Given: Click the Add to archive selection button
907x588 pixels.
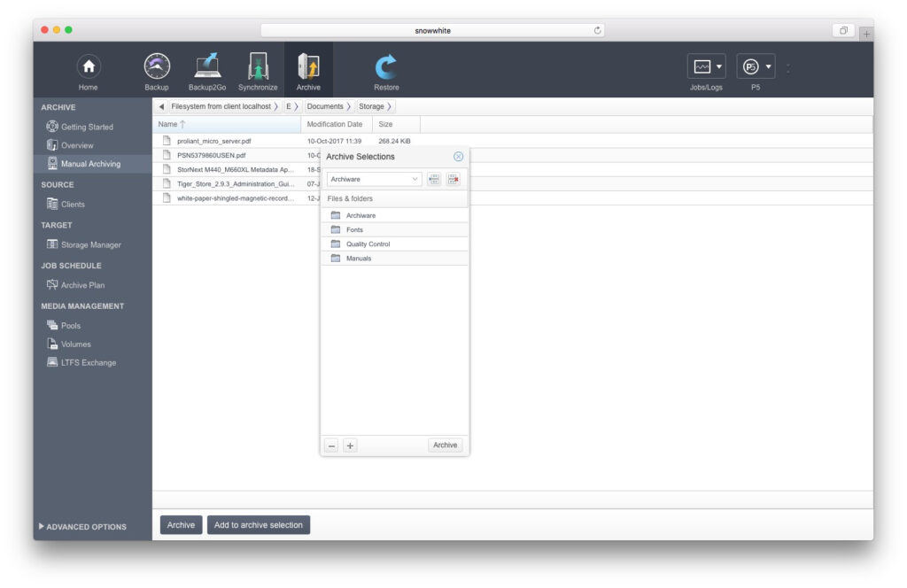Looking at the screenshot, I should (x=259, y=525).
